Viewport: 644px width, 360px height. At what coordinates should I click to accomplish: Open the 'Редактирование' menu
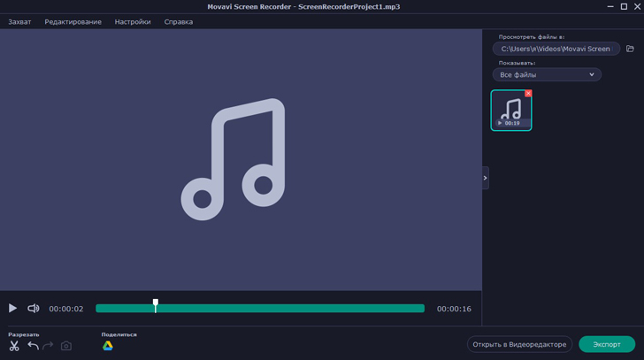[73, 22]
